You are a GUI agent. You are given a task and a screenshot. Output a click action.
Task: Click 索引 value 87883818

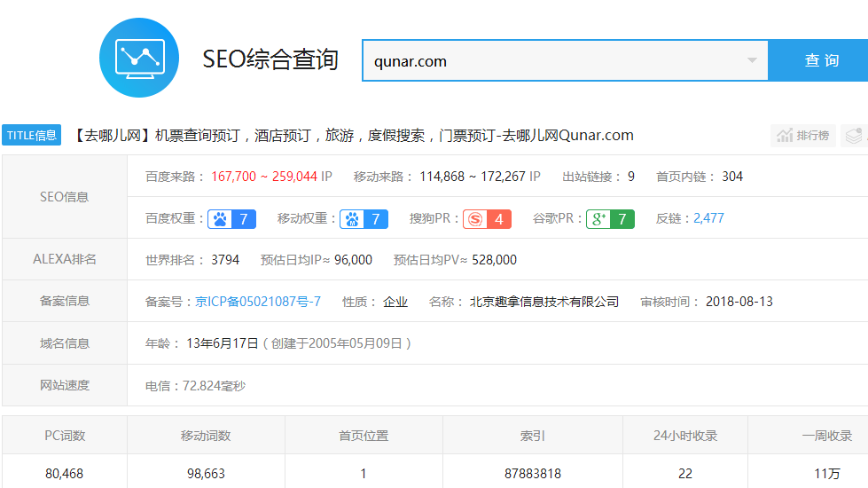(x=533, y=474)
